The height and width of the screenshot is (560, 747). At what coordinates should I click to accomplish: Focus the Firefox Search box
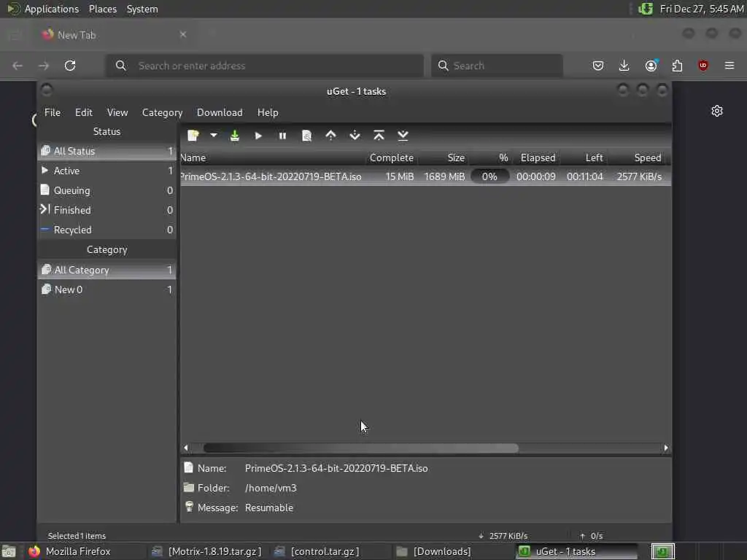(x=497, y=66)
